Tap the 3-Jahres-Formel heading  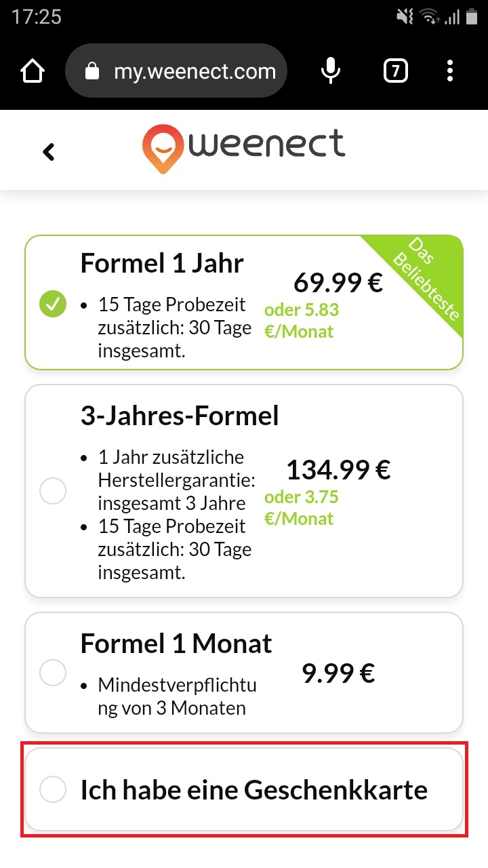(180, 416)
